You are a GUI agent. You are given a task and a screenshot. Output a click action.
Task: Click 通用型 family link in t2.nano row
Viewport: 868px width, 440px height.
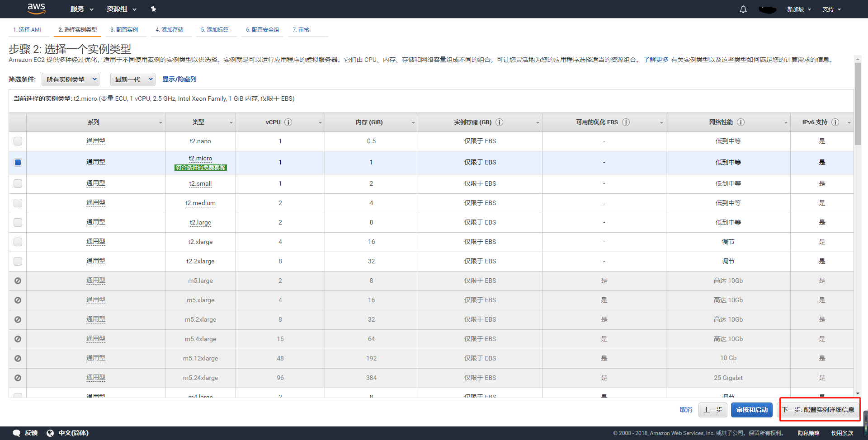[x=96, y=141]
